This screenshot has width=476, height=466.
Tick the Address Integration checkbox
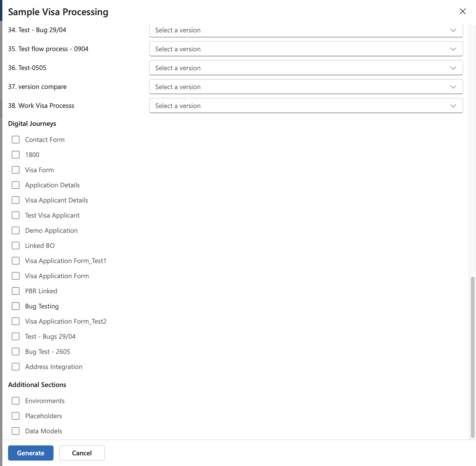coord(16,367)
